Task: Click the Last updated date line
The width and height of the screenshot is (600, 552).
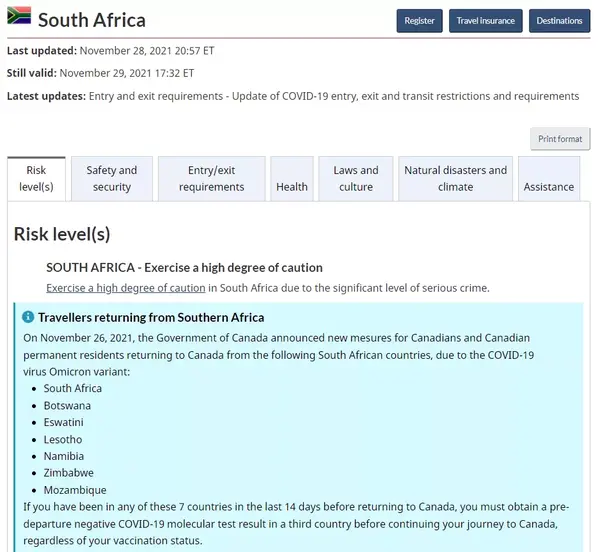Action: pyautogui.click(x=111, y=50)
